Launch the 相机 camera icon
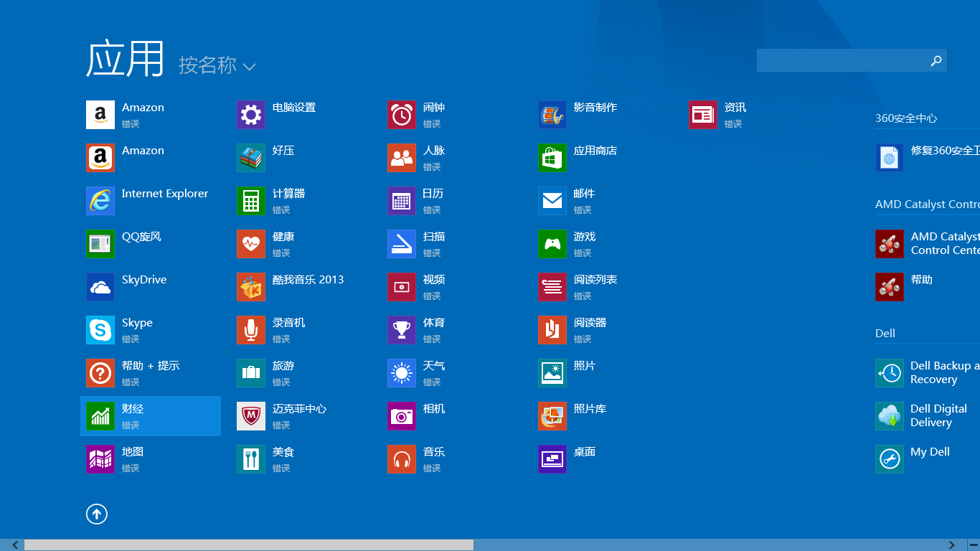The height and width of the screenshot is (551, 980). tap(402, 416)
